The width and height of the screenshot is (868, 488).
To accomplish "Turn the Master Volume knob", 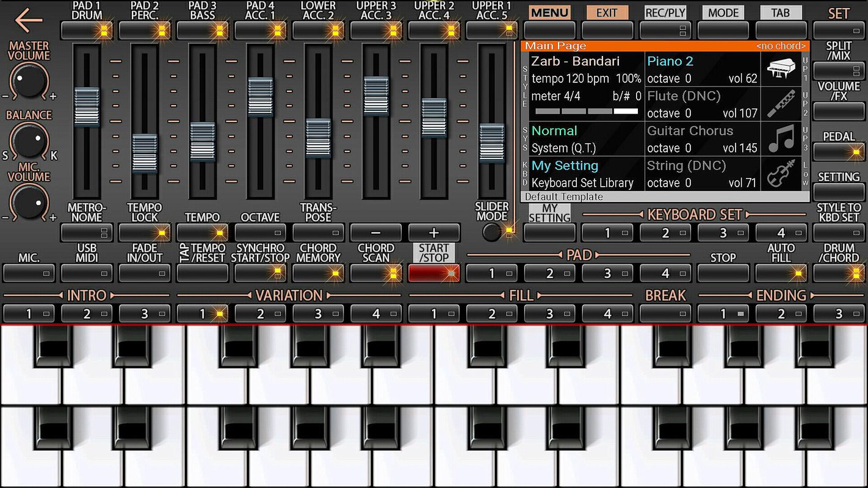I will tap(29, 81).
